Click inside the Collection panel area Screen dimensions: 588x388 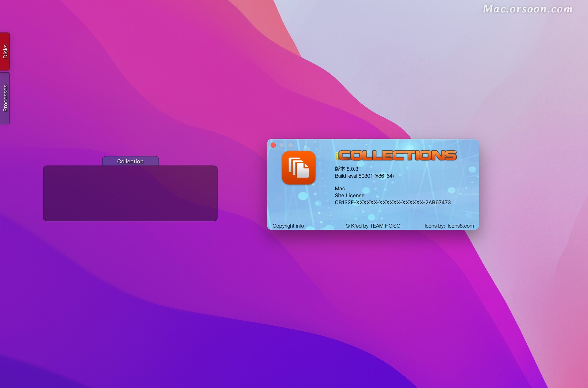pyautogui.click(x=130, y=193)
